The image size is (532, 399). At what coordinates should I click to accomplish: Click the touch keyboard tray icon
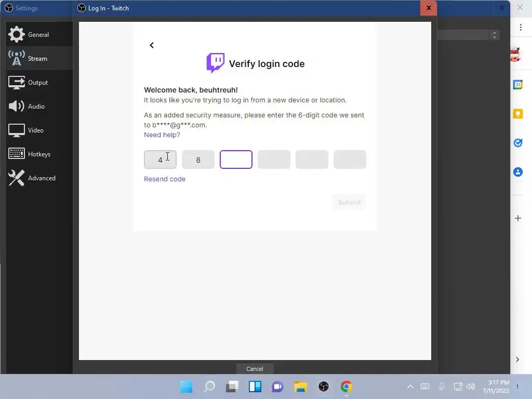[x=425, y=387]
